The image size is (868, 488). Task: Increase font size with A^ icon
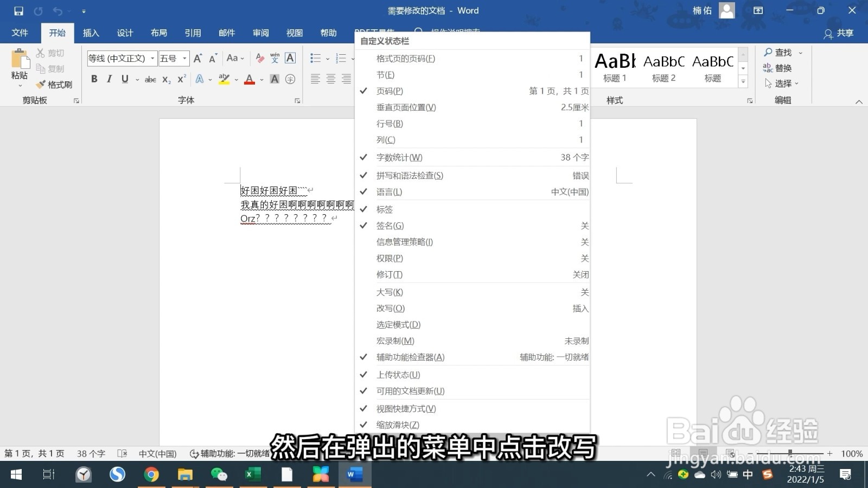(198, 58)
